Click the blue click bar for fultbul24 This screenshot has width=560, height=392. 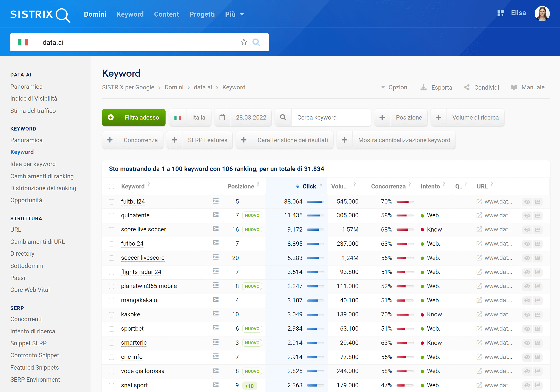315,201
